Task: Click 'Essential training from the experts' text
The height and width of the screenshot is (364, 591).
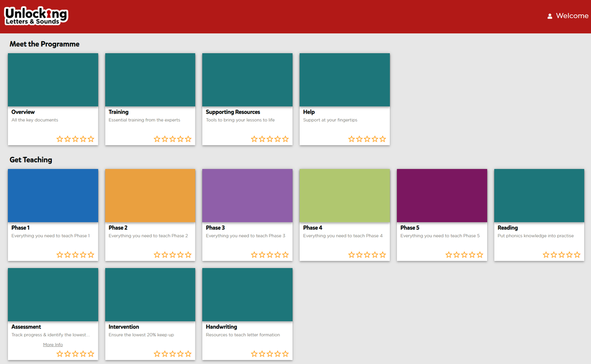Action: point(144,120)
